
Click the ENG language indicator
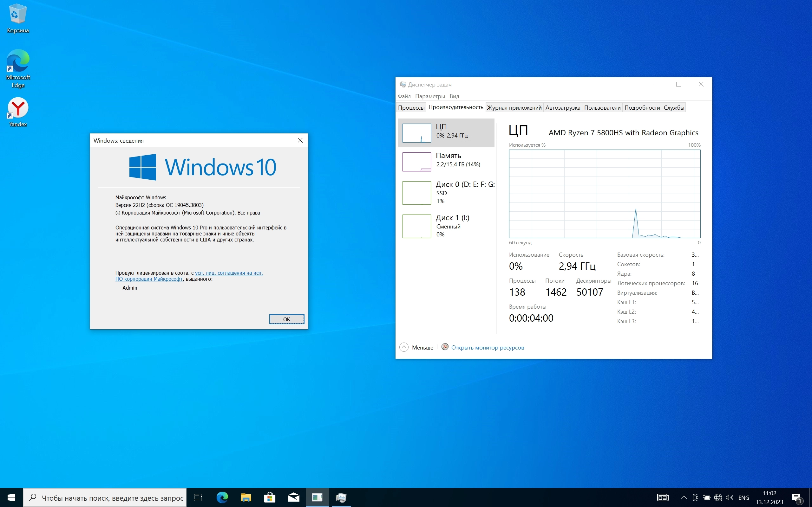pyautogui.click(x=743, y=497)
